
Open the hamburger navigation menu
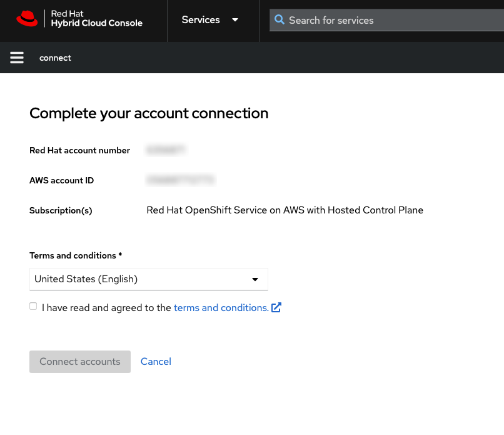tap(17, 58)
